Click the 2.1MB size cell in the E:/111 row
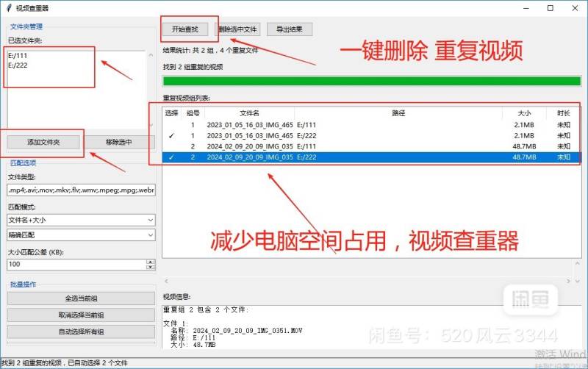Screen dimensions: 588x369 tap(524, 125)
